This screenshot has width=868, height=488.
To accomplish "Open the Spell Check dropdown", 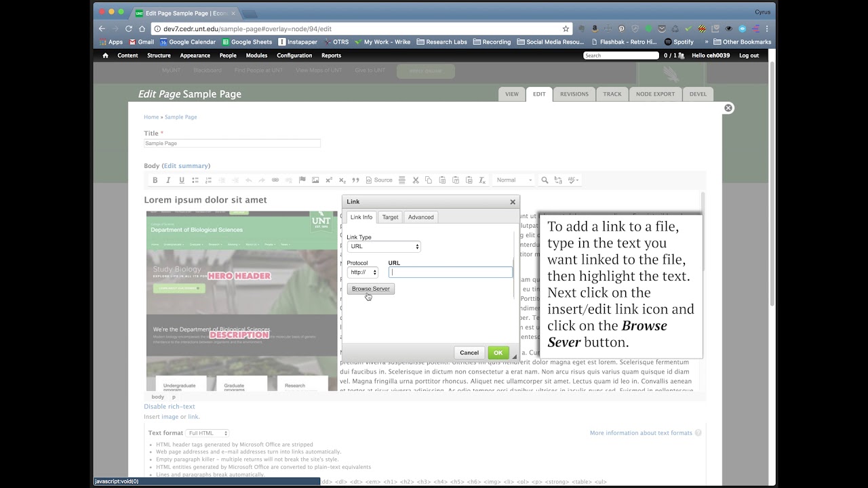I will (572, 180).
